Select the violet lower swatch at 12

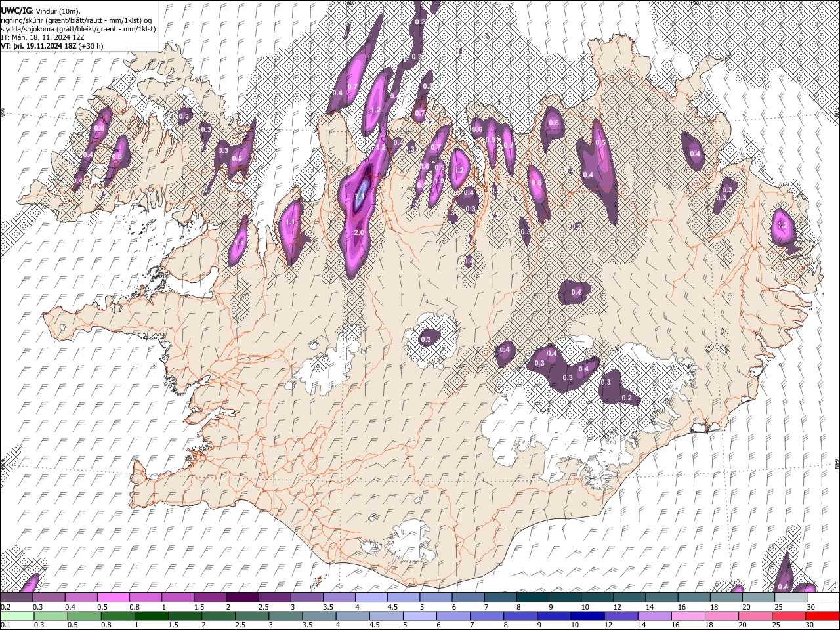[x=621, y=616]
